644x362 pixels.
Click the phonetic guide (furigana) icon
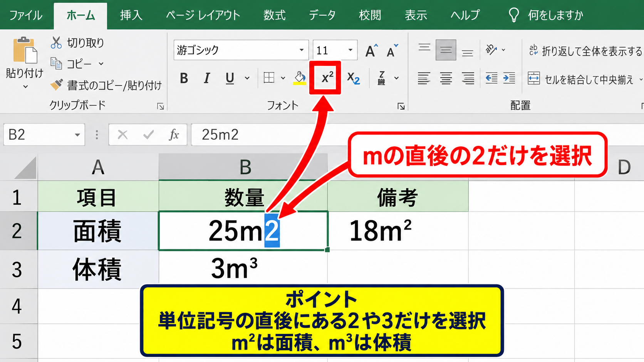pos(381,78)
